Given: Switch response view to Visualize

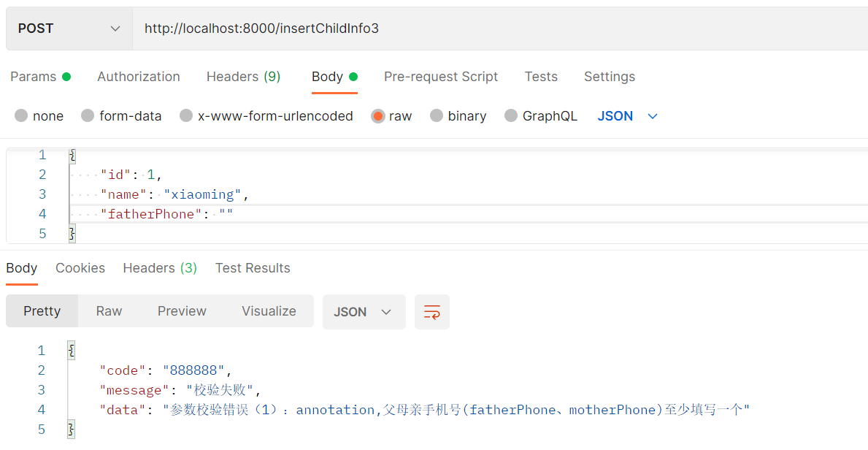Looking at the screenshot, I should coord(269,311).
